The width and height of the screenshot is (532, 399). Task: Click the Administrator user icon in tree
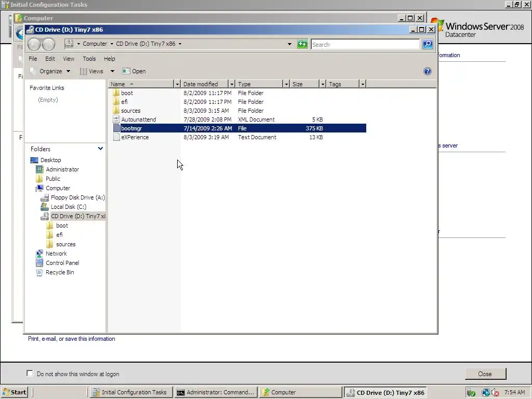click(x=39, y=169)
